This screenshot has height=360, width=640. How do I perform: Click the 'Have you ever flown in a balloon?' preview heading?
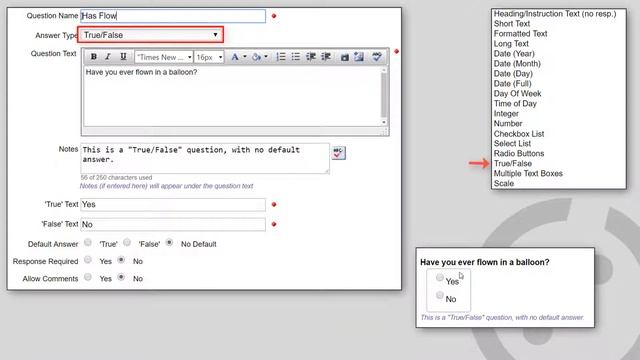click(484, 262)
